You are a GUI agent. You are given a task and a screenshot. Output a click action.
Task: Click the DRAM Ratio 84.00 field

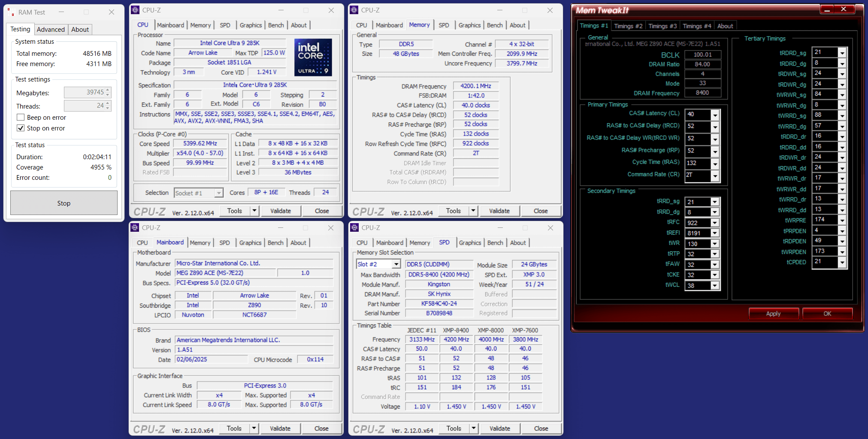tap(702, 64)
